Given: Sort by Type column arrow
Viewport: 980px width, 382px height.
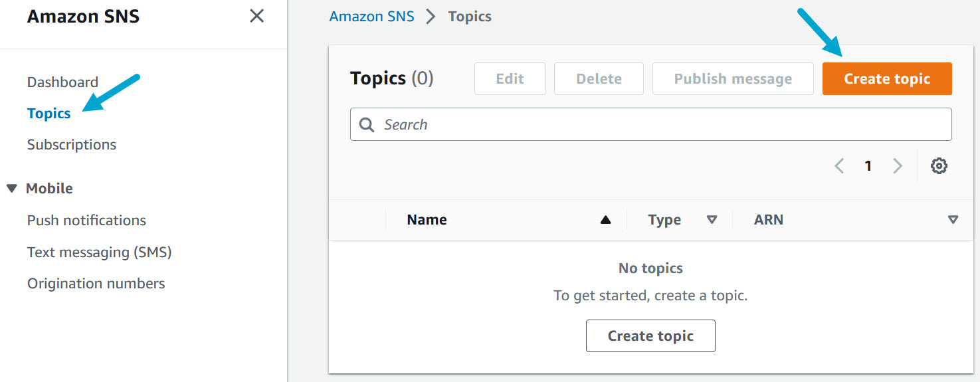Looking at the screenshot, I should coord(712,220).
